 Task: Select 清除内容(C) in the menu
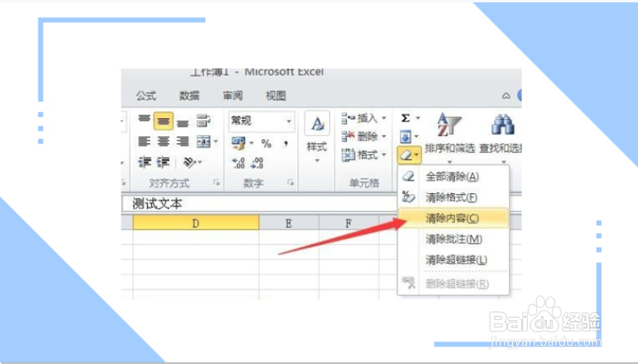click(452, 219)
